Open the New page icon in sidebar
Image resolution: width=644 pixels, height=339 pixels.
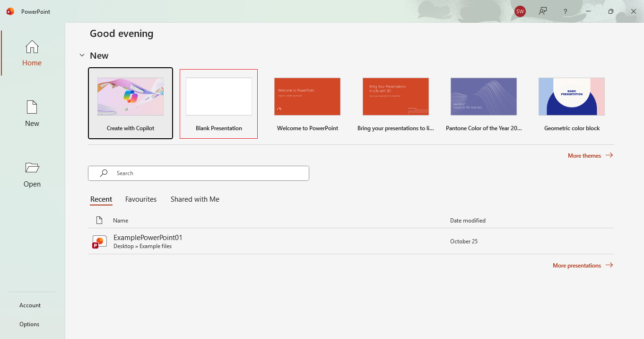(x=32, y=107)
